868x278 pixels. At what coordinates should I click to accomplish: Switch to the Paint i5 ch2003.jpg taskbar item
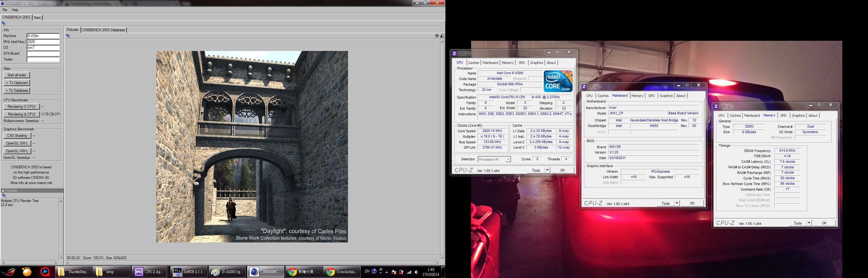coord(227,272)
